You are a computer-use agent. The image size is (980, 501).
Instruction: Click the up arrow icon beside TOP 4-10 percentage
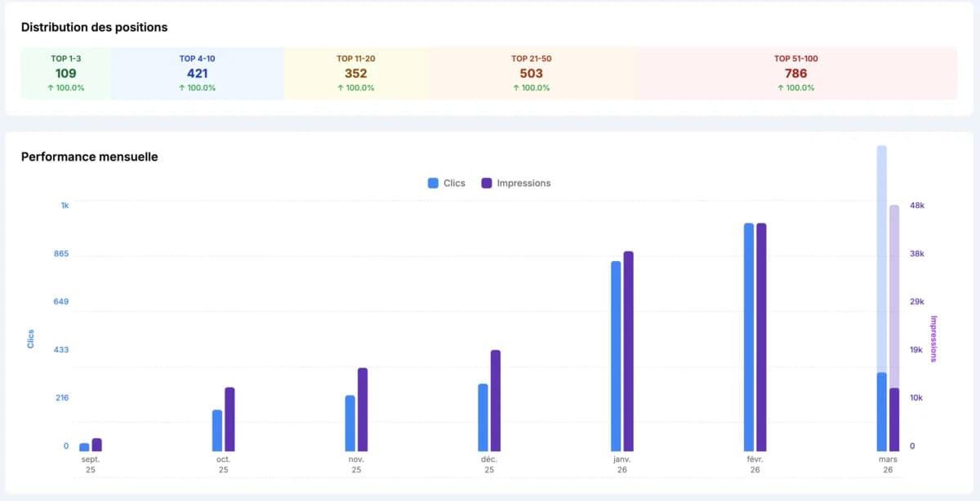click(180, 87)
